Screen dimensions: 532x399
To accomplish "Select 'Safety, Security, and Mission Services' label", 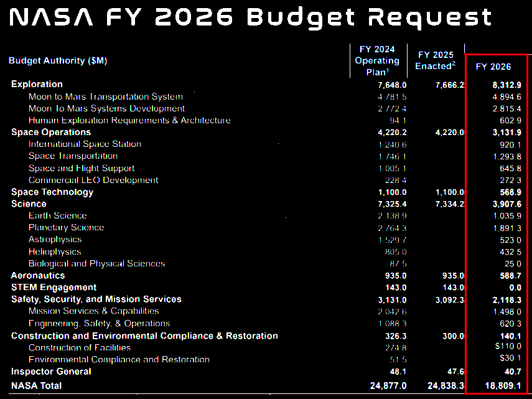I will pyautogui.click(x=96, y=299).
